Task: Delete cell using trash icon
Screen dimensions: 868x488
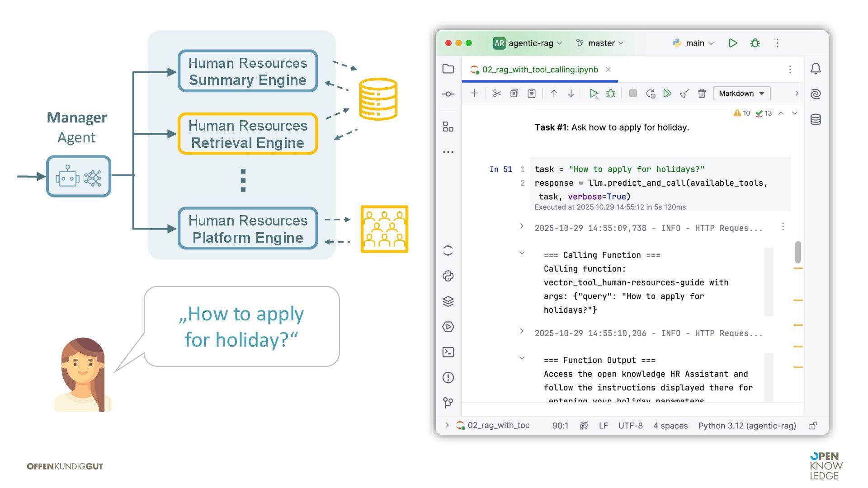Action: [702, 94]
